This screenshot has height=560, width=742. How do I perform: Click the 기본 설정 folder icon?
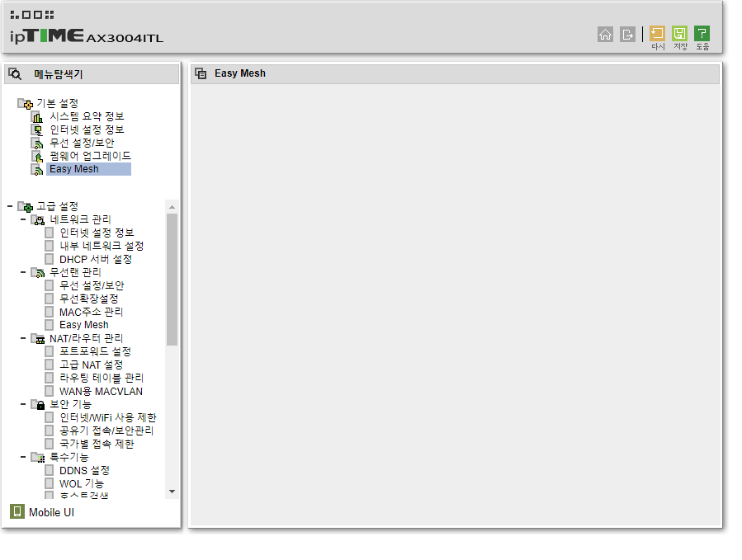click(25, 103)
